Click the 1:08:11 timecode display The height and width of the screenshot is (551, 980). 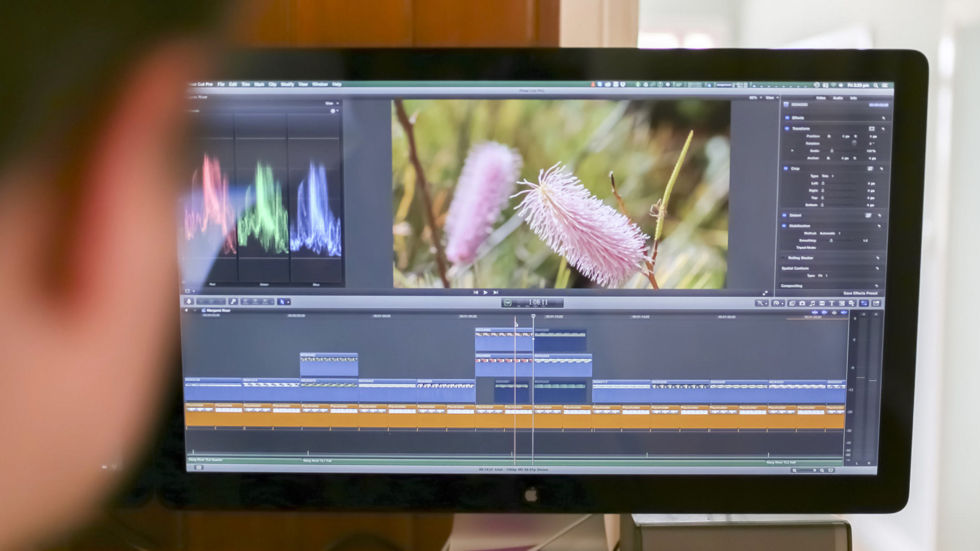(538, 302)
